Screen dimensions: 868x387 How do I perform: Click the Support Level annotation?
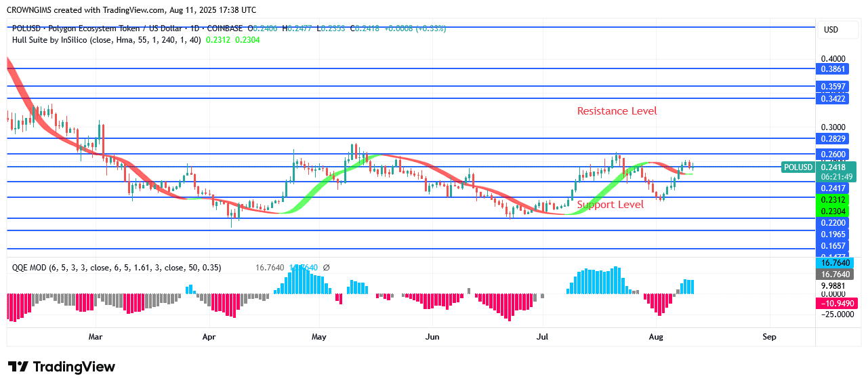pyautogui.click(x=611, y=204)
